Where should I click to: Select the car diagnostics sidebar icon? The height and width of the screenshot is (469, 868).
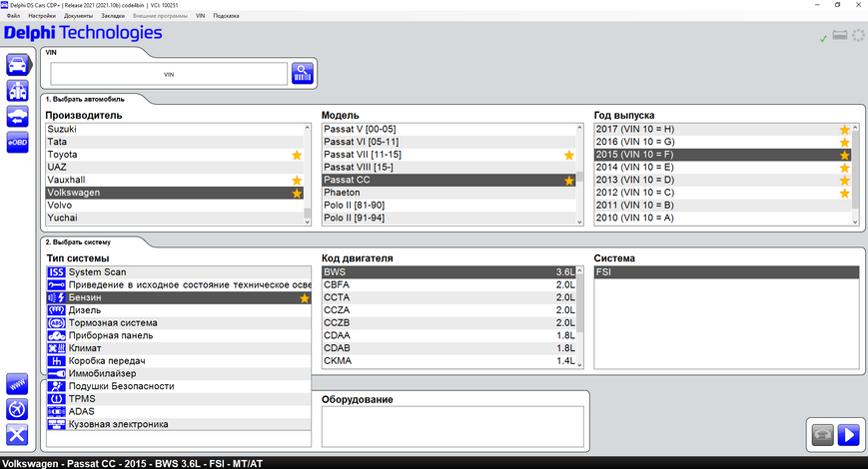18,65
